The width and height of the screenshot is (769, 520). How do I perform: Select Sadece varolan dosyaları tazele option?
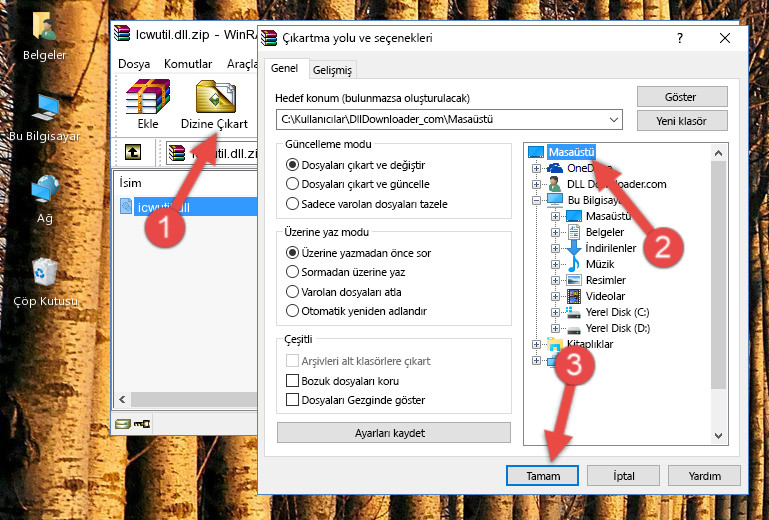[292, 204]
